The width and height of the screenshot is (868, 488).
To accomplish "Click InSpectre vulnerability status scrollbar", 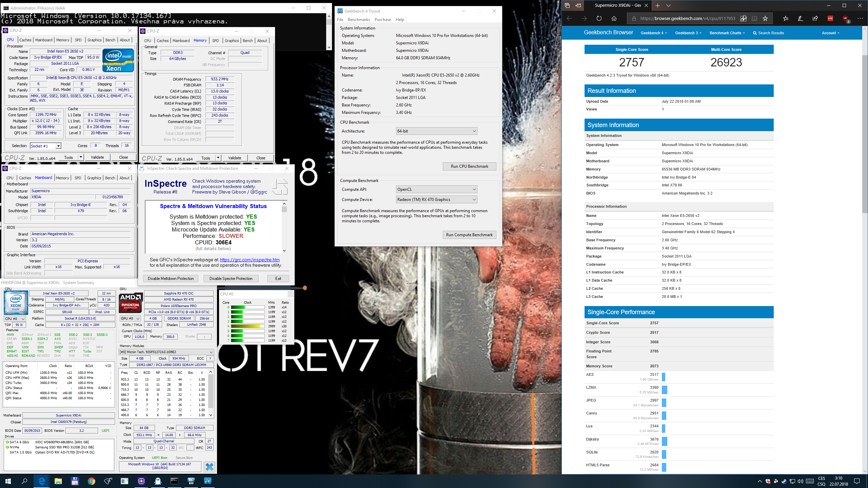I will coord(284,227).
